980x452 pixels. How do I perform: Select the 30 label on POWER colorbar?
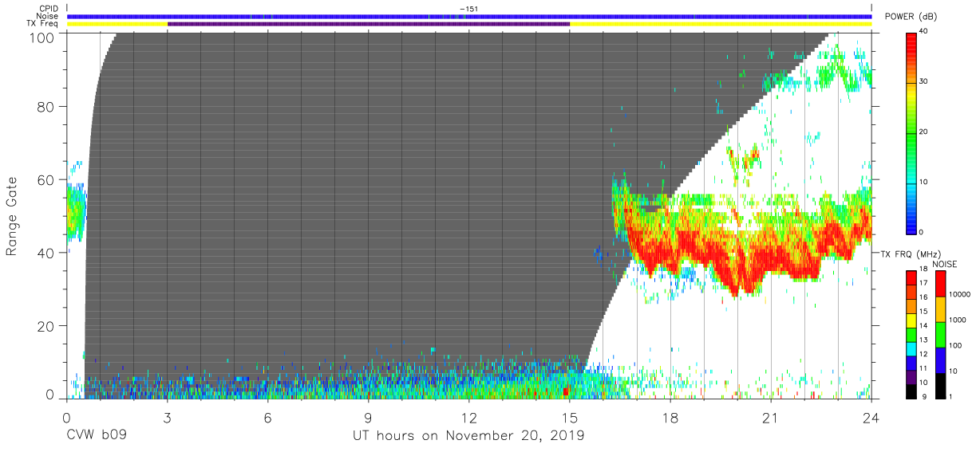(925, 81)
